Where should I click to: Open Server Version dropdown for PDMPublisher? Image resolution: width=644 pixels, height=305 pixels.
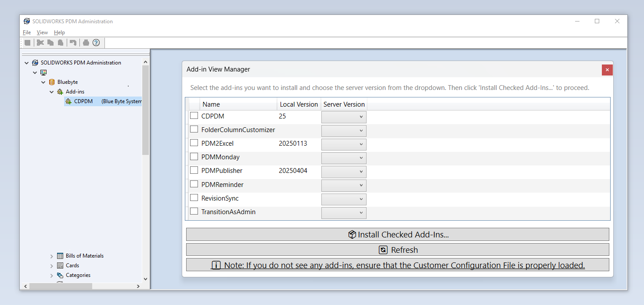tap(344, 172)
